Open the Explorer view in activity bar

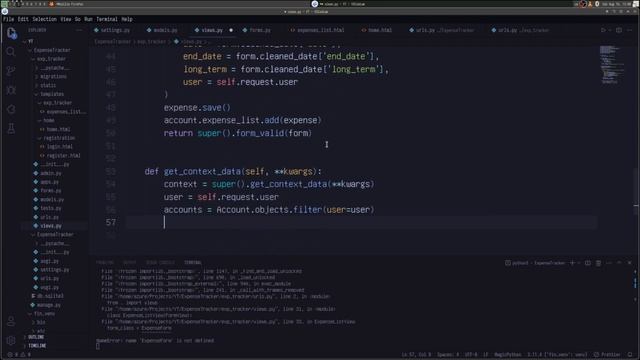(x=11, y=33)
